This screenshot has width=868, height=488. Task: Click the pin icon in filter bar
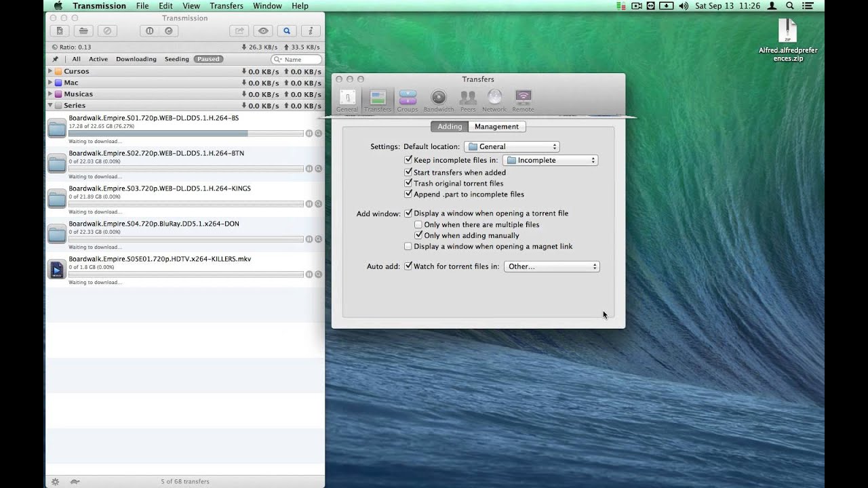tap(55, 59)
